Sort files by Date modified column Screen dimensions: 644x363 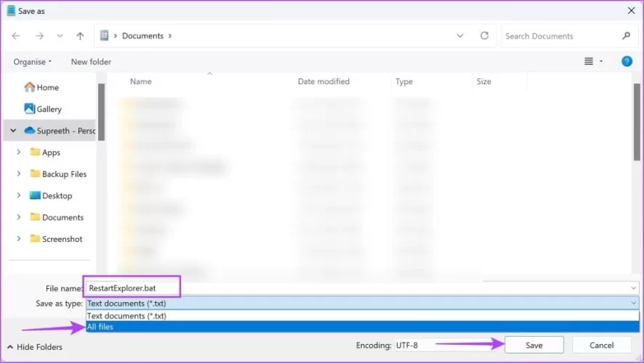(323, 81)
